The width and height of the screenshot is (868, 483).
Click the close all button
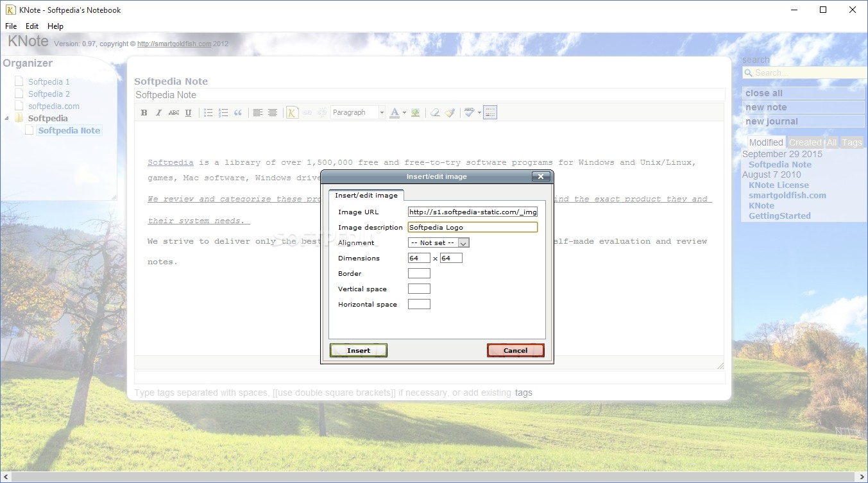pyautogui.click(x=803, y=93)
